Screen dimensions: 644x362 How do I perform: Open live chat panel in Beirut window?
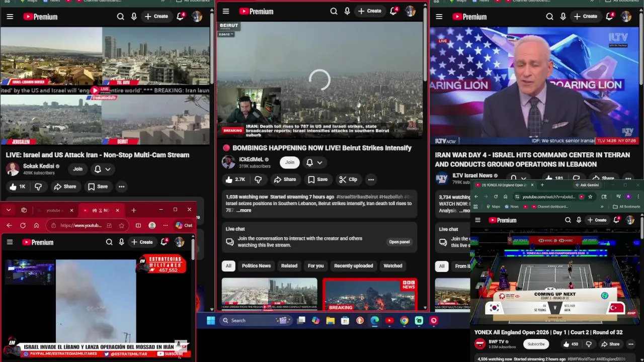(x=399, y=242)
